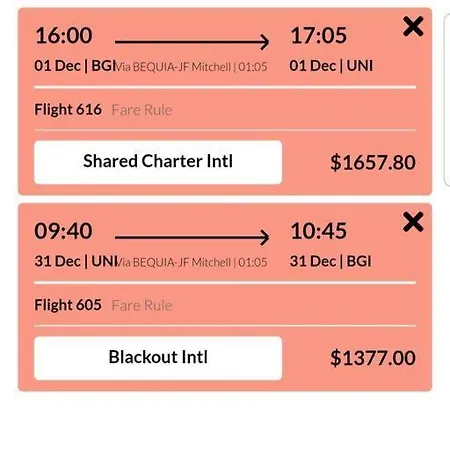Open Fare Rule for Flight 616
Image resolution: width=450 pixels, height=450 pixels.
click(142, 110)
